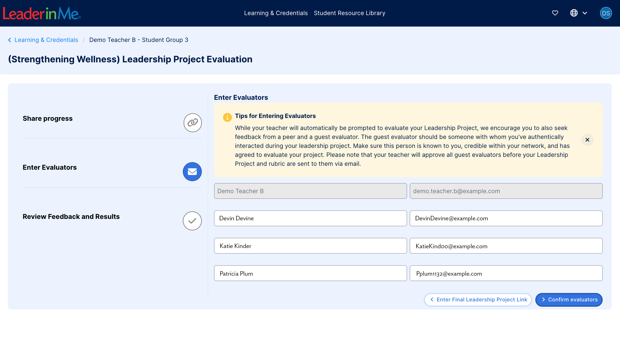Click the chevron inside Confirm evaluators button
Screen dimensions: 620x364
[543, 299]
